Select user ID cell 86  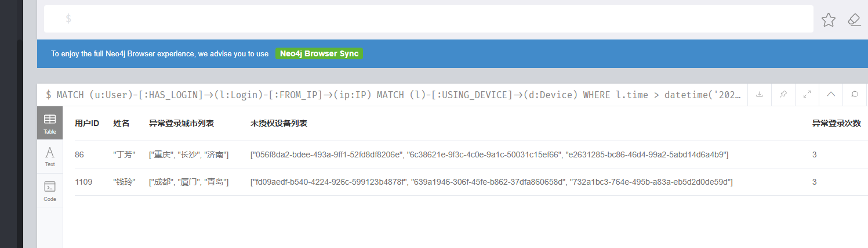[79, 154]
